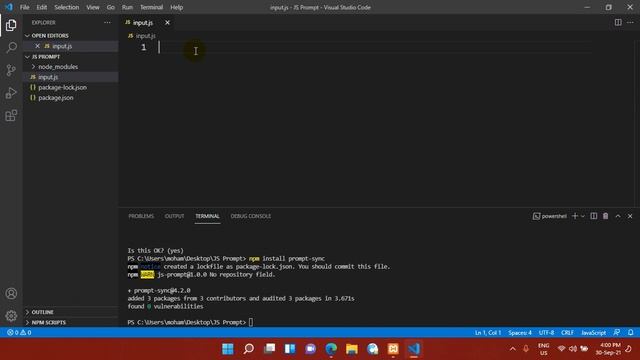Open package.json file

[x=56, y=98]
